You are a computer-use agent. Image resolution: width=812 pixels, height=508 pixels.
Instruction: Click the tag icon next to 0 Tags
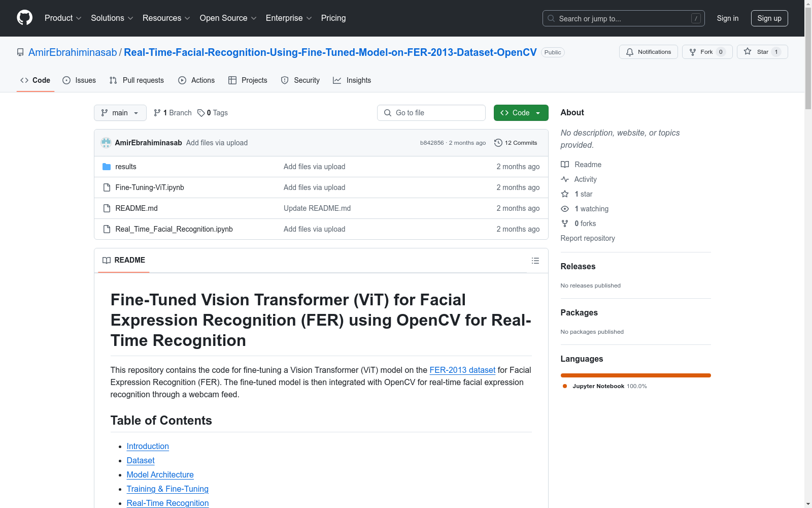click(x=201, y=113)
